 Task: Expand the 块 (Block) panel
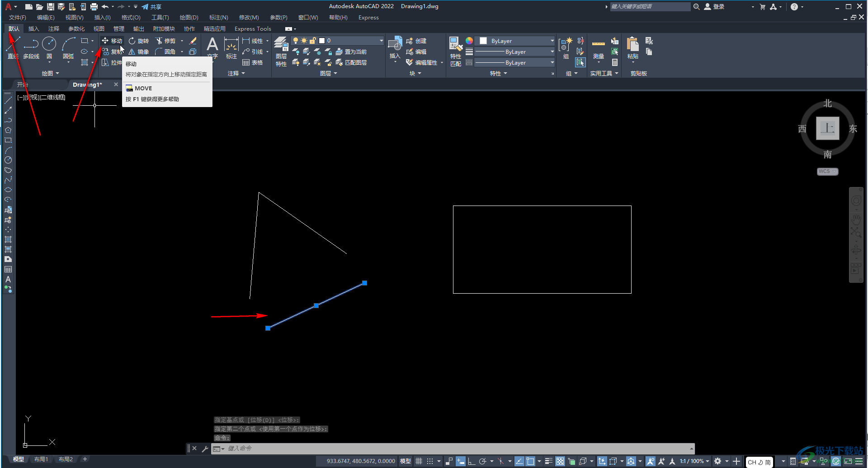[x=415, y=73]
